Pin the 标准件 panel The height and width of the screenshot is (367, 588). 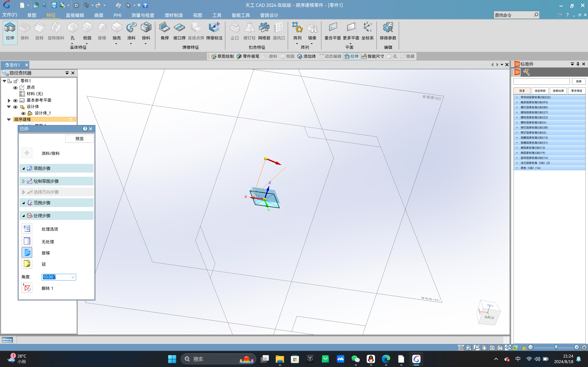(x=578, y=64)
